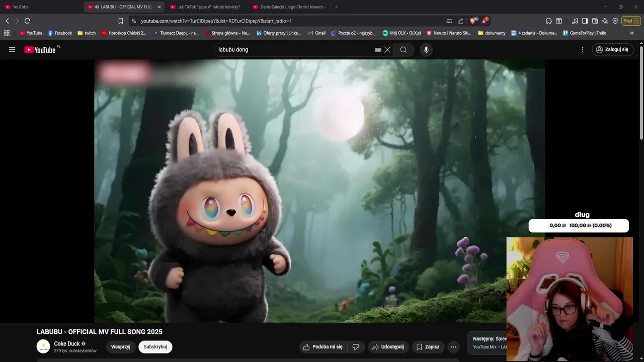
Task: Go back with the browser back arrow
Action: pyautogui.click(x=7, y=21)
